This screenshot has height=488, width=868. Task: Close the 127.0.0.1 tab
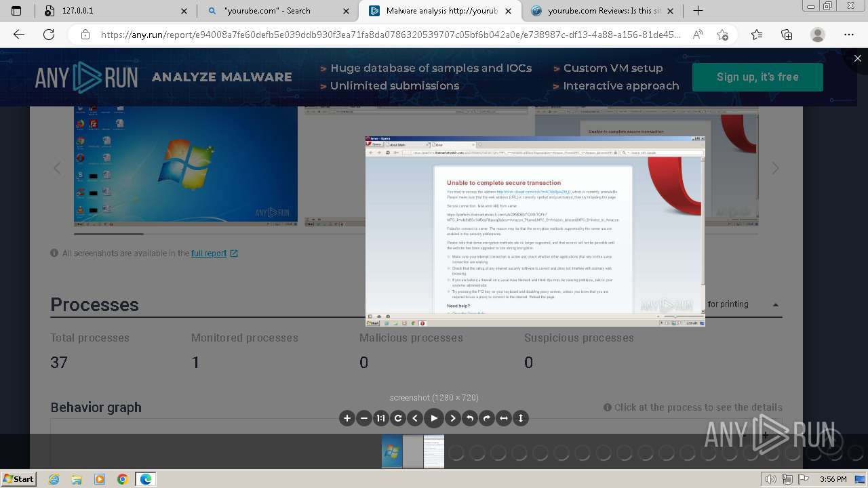click(185, 11)
